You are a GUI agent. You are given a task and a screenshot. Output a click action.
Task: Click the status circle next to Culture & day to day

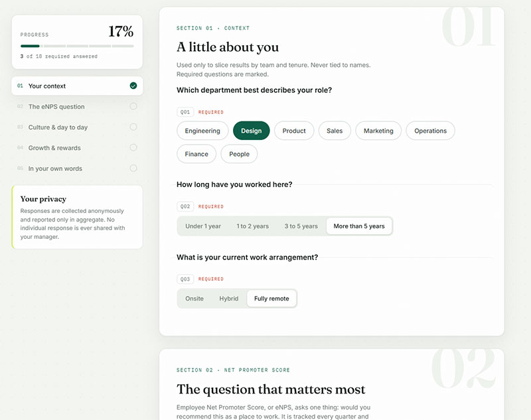click(133, 127)
